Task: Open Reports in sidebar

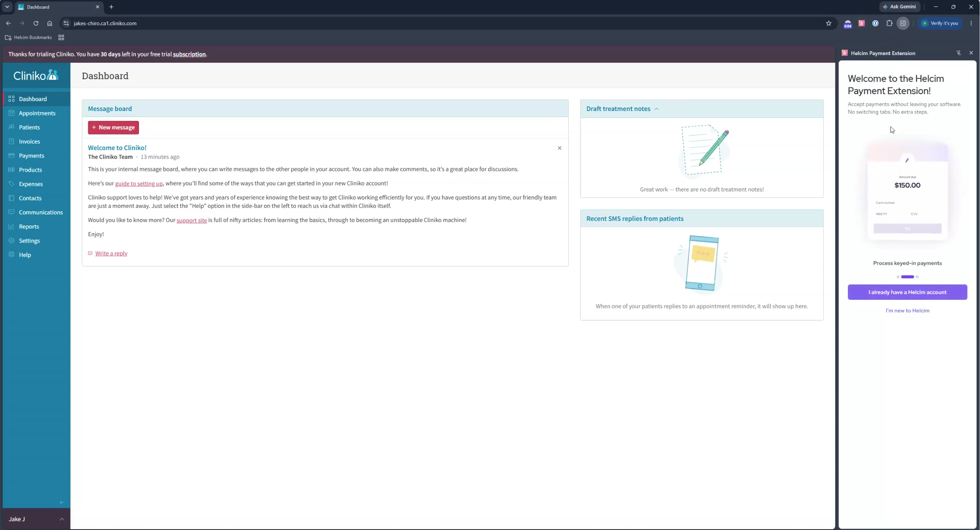Action: click(x=37, y=227)
